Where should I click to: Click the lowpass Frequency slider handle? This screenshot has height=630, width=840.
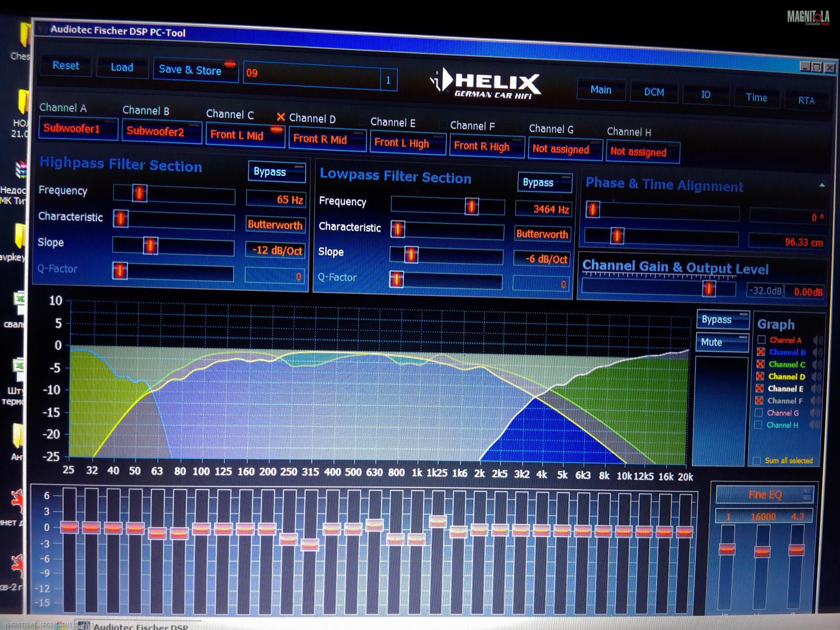tap(471, 206)
